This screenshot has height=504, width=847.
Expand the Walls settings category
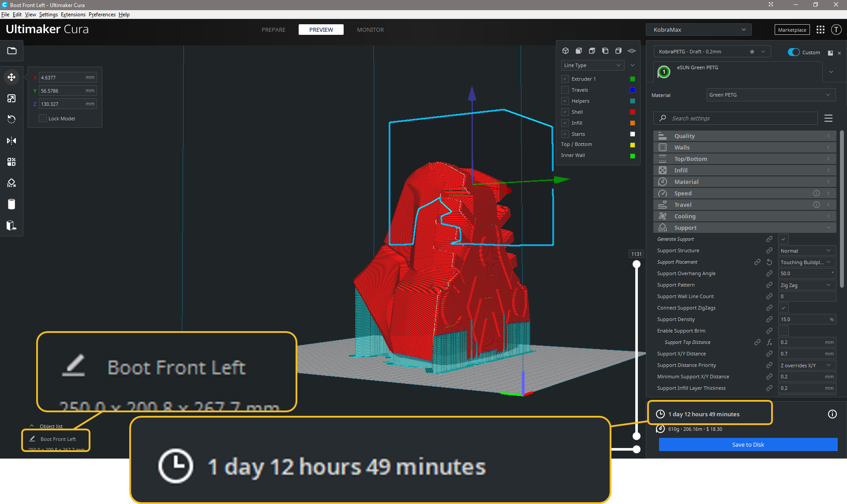745,147
